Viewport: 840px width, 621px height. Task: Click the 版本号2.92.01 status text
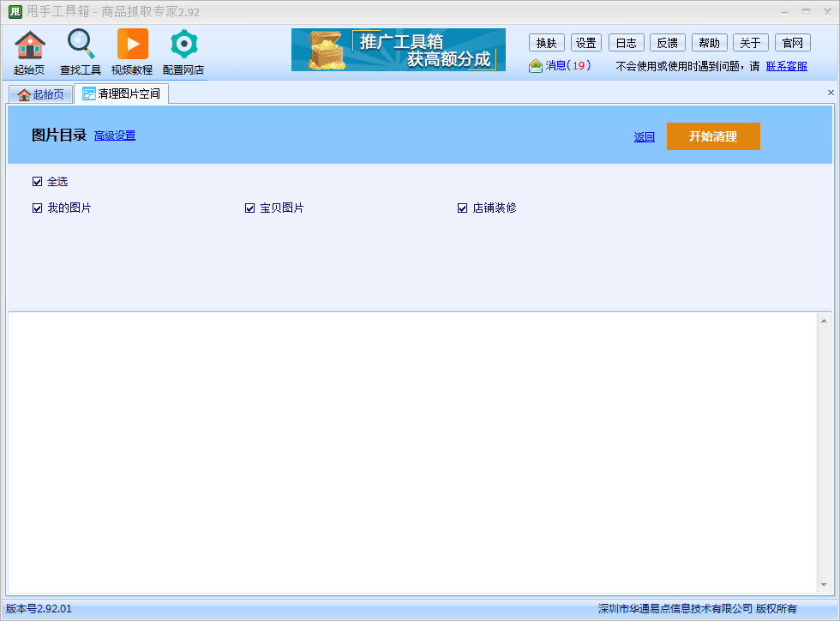(x=39, y=609)
